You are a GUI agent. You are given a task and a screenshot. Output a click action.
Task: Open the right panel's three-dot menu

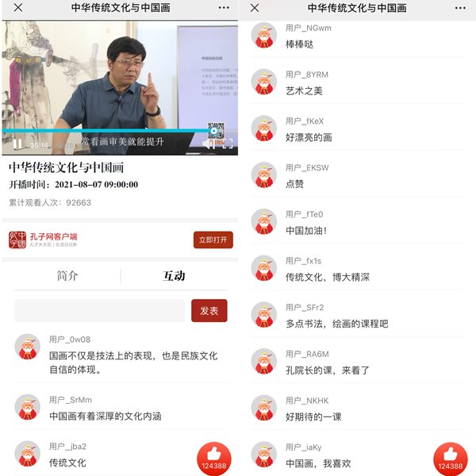(x=460, y=8)
